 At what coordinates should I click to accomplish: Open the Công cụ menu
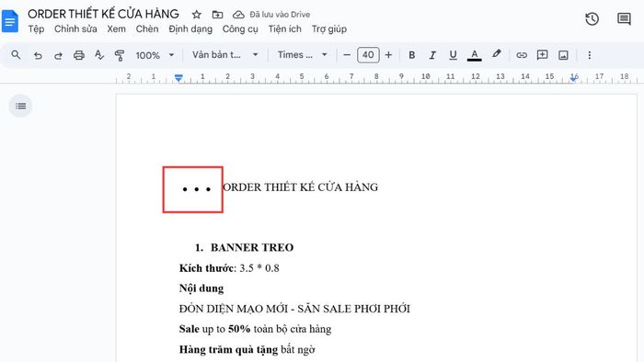tap(240, 29)
